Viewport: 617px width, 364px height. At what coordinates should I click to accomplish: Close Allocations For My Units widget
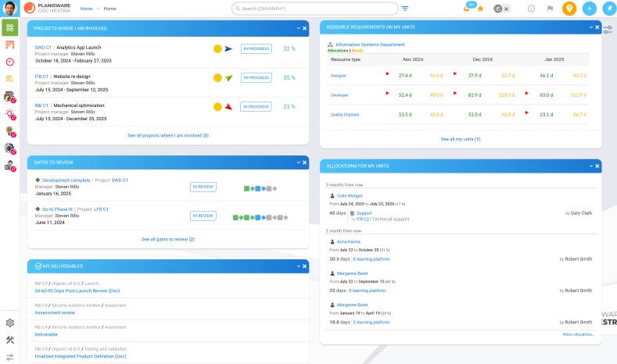coord(597,166)
